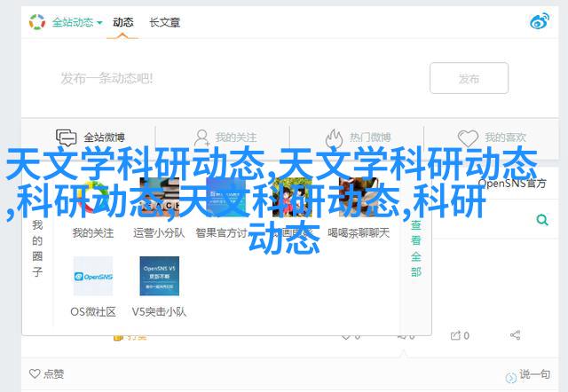The width and height of the screenshot is (568, 392).
Task: Open the 全站动态 dropdown
Action: pos(76,21)
